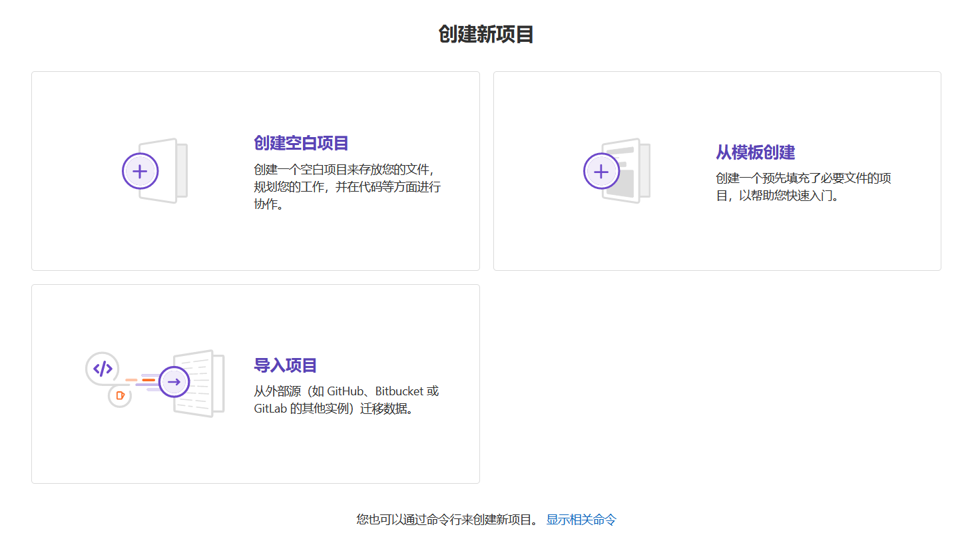
Task: Open the 导入项目 title link
Action: (285, 365)
